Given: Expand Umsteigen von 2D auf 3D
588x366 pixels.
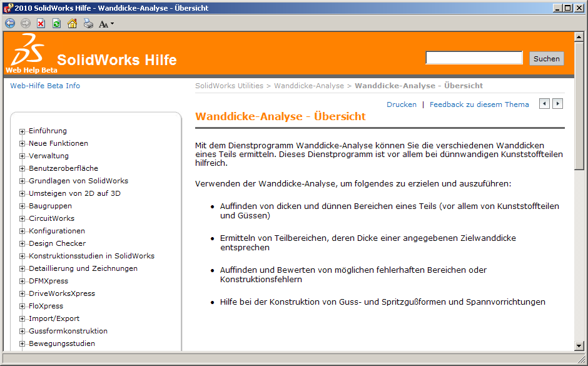Looking at the screenshot, I should [22, 193].
